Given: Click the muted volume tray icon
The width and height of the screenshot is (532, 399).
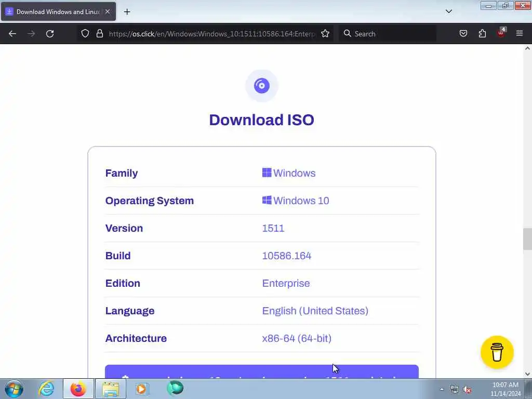Looking at the screenshot, I should pyautogui.click(x=467, y=390).
